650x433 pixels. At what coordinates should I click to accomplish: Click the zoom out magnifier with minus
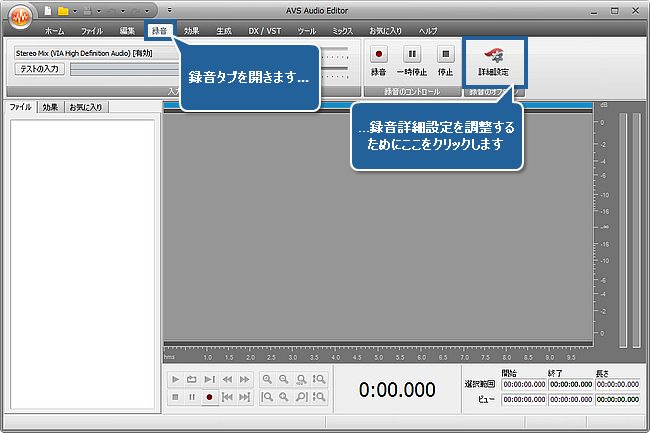tap(284, 379)
